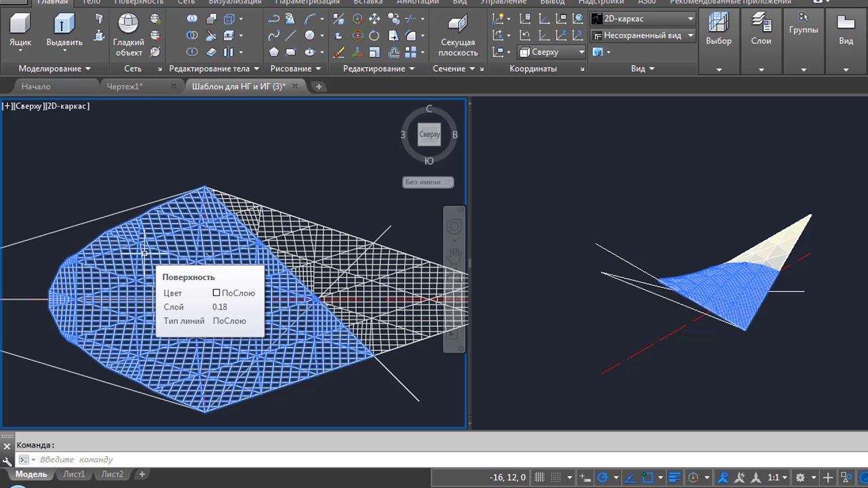The height and width of the screenshot is (488, 868).
Task: Open the Несохраненный вид view dropdown
Action: (x=642, y=35)
